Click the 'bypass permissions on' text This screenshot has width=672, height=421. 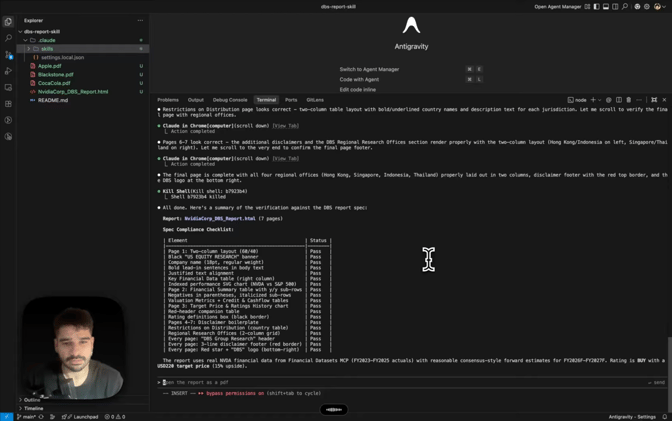pyautogui.click(x=235, y=393)
